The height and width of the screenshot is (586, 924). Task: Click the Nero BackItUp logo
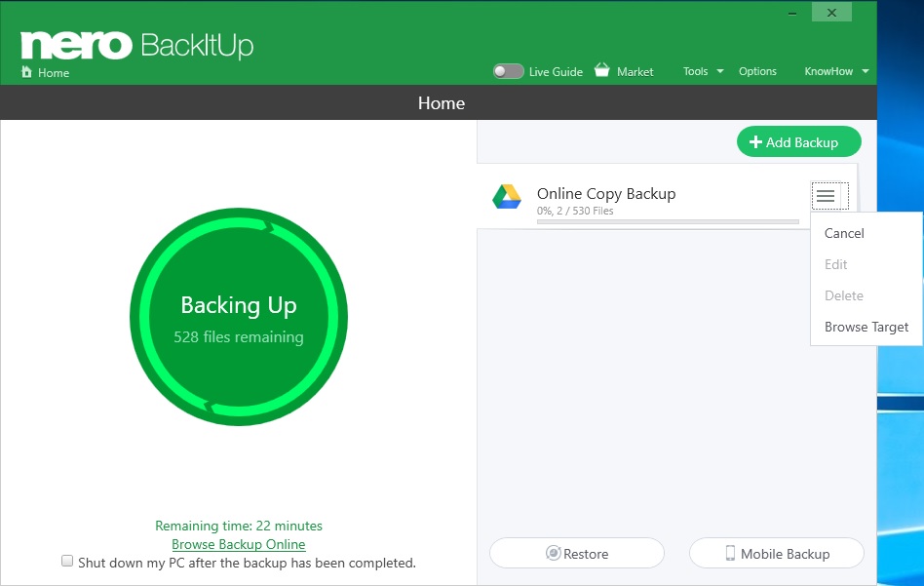[136, 45]
